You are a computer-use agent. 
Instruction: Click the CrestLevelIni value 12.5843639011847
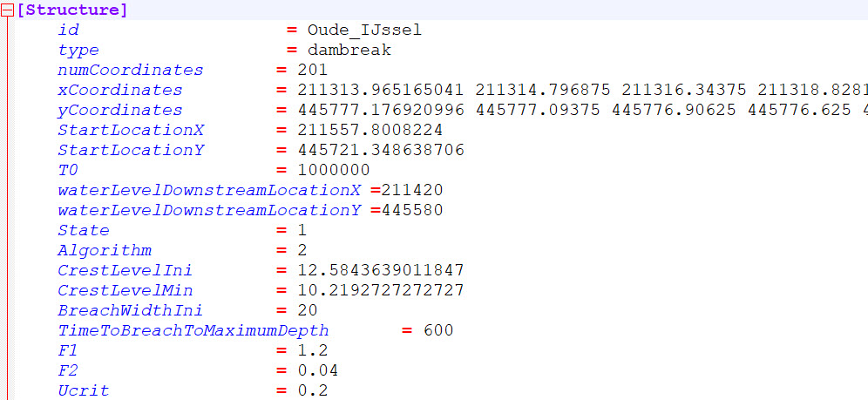click(381, 271)
